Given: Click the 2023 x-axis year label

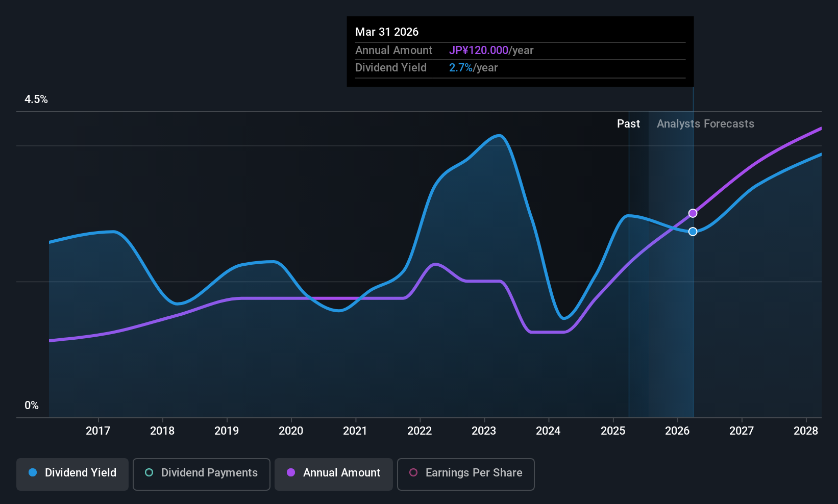Looking at the screenshot, I should click(484, 431).
